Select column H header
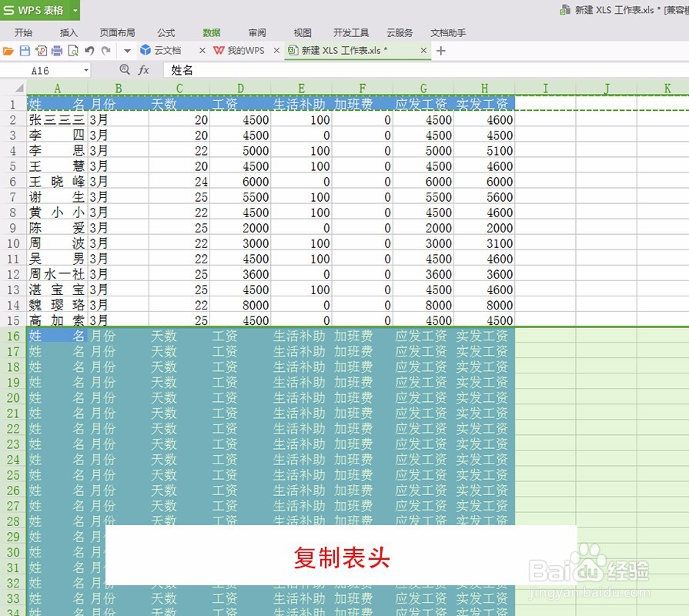The image size is (689, 616). click(484, 89)
